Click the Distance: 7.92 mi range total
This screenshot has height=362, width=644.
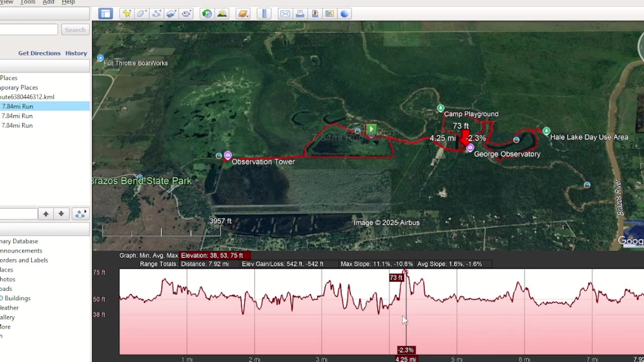coord(205,264)
